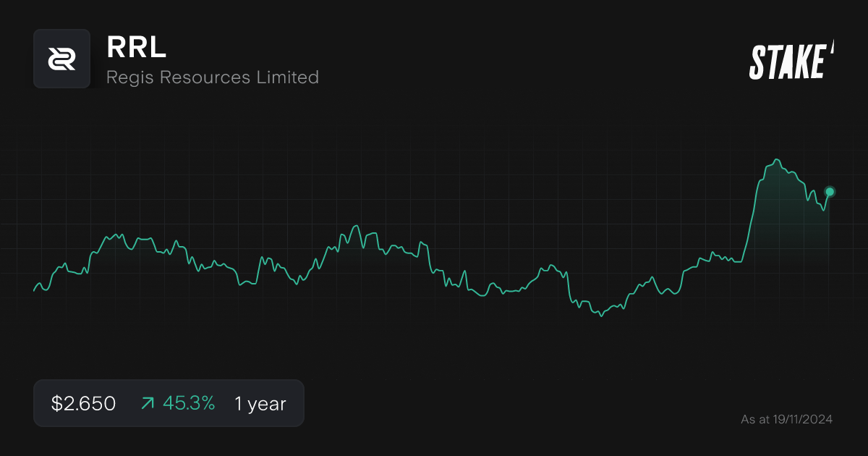Click the Regis Resources Limited company name

coord(212,77)
